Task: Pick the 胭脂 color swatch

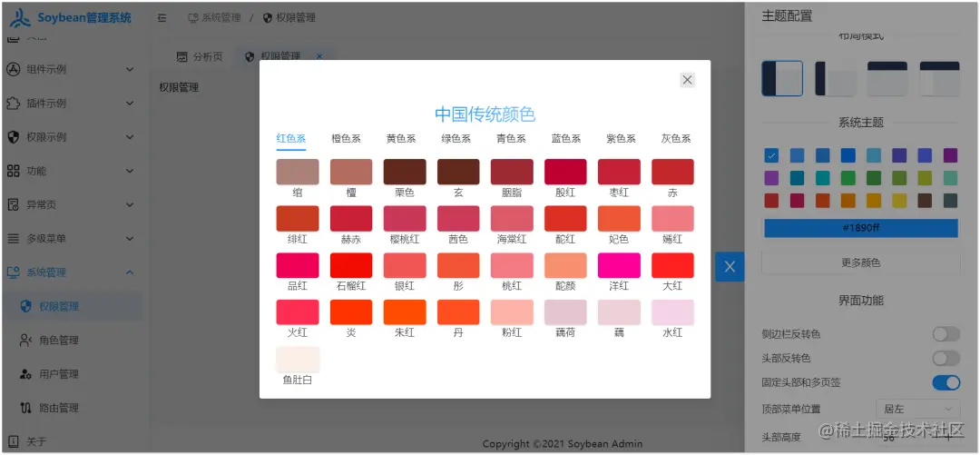Action: [512, 172]
